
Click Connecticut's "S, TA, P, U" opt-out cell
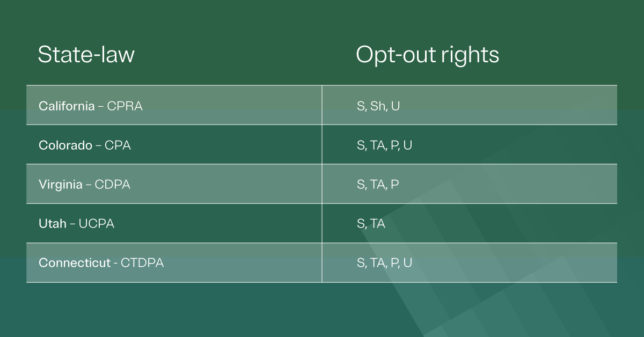point(384,263)
